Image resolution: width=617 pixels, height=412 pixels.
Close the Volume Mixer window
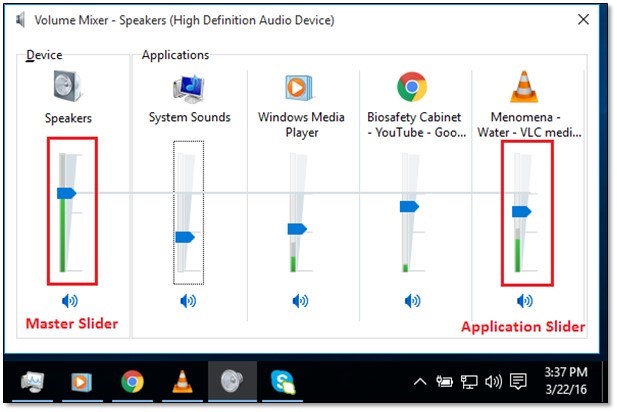click(x=583, y=20)
